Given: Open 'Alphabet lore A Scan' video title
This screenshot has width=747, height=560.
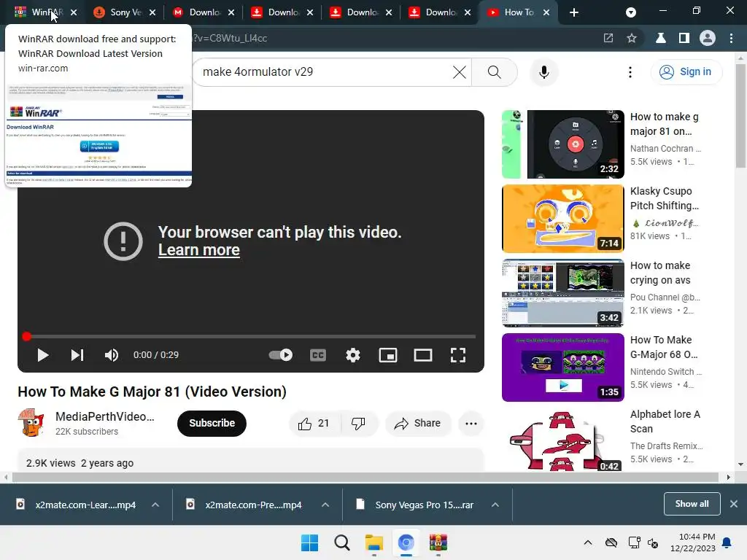Looking at the screenshot, I should (x=665, y=421).
